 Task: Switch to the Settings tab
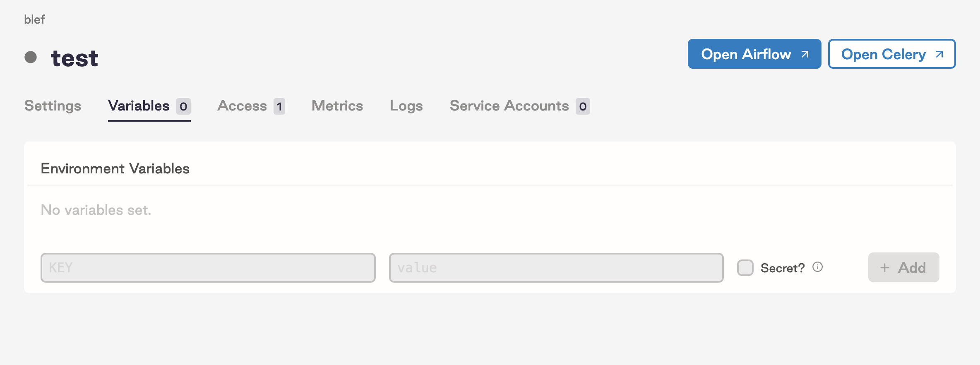(53, 106)
